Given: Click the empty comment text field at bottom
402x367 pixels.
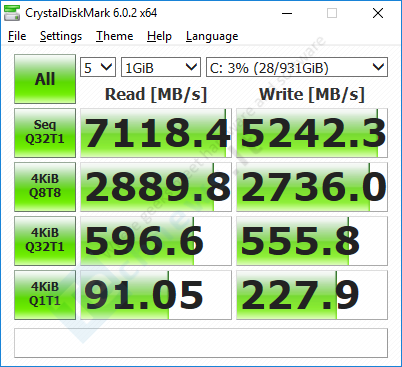Looking at the screenshot, I should click(201, 343).
